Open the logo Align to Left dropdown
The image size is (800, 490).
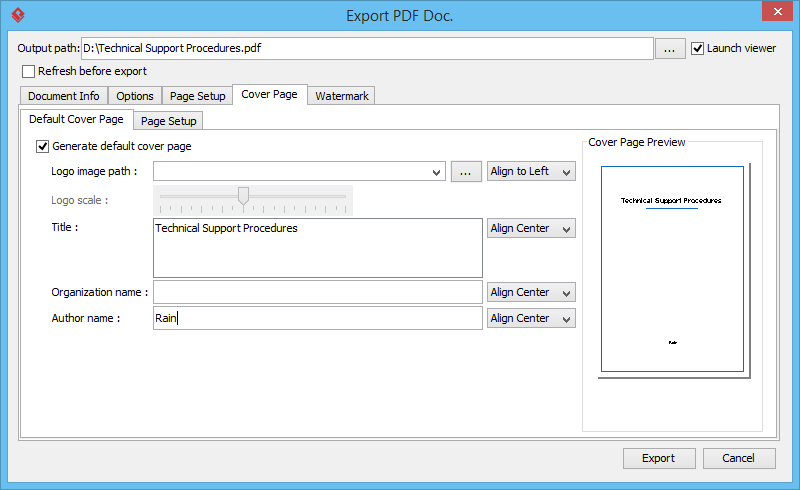(x=531, y=172)
